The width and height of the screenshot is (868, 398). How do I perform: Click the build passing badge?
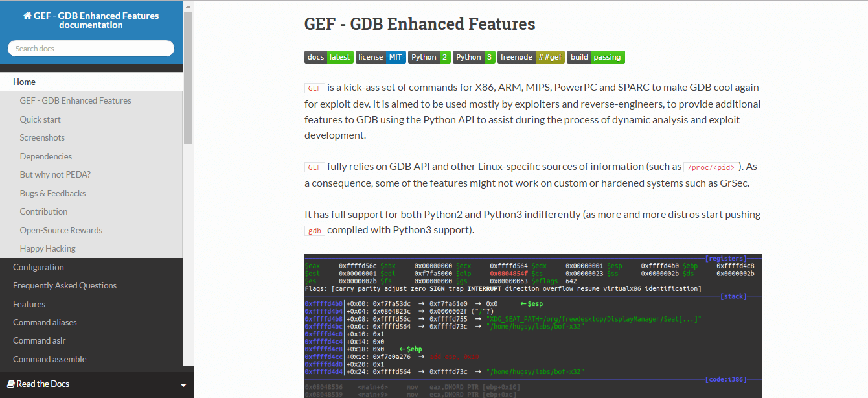[595, 57]
